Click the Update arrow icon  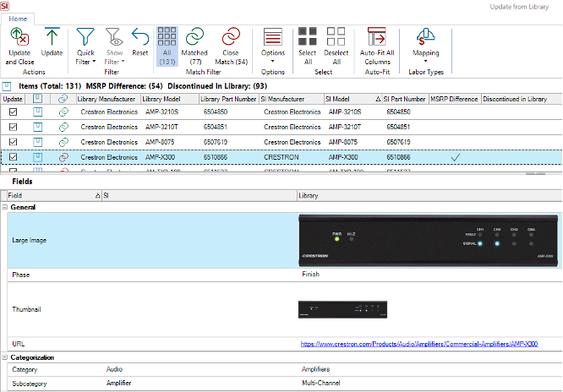[52, 37]
